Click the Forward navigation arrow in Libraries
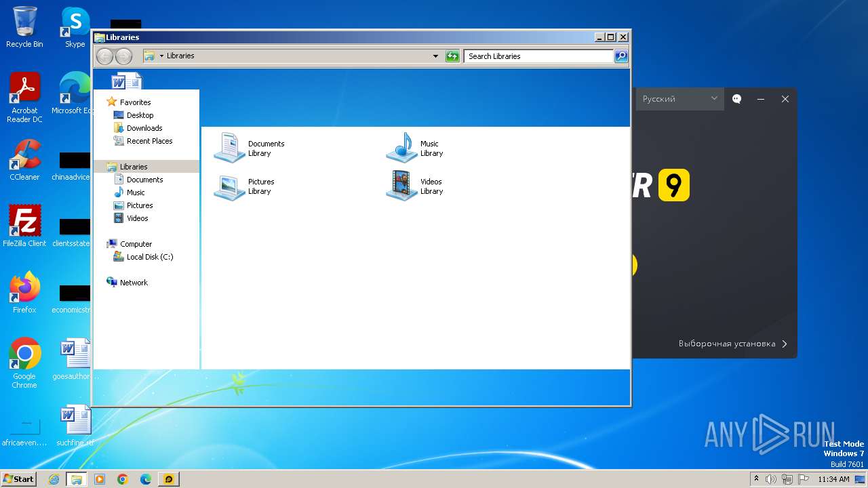Screen dimensions: 868x488 point(123,56)
